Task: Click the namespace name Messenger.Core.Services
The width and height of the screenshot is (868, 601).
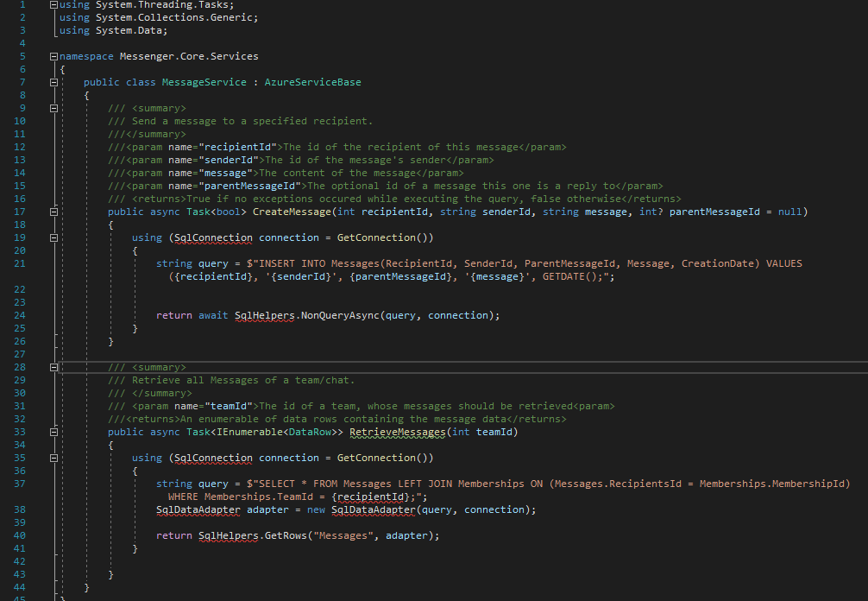Action: (189, 56)
